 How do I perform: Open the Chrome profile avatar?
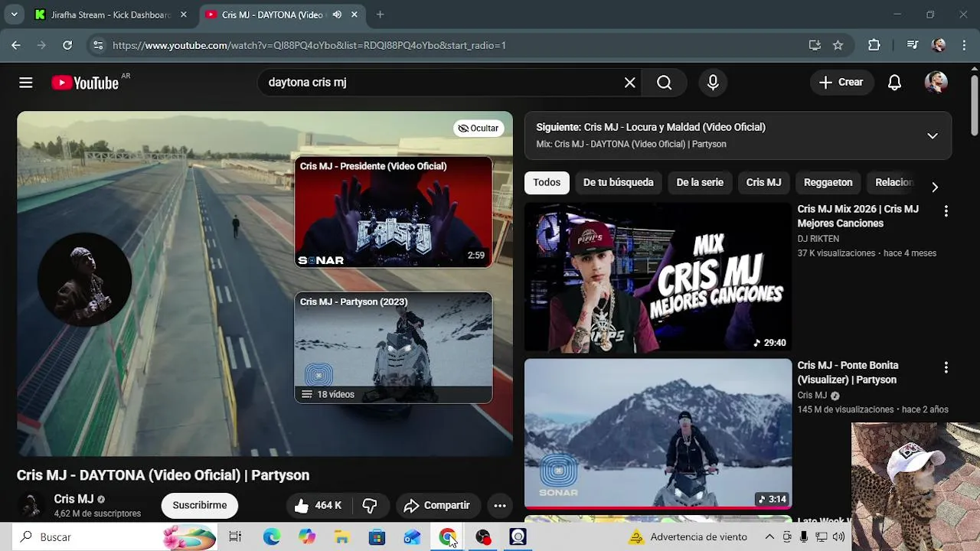[939, 45]
